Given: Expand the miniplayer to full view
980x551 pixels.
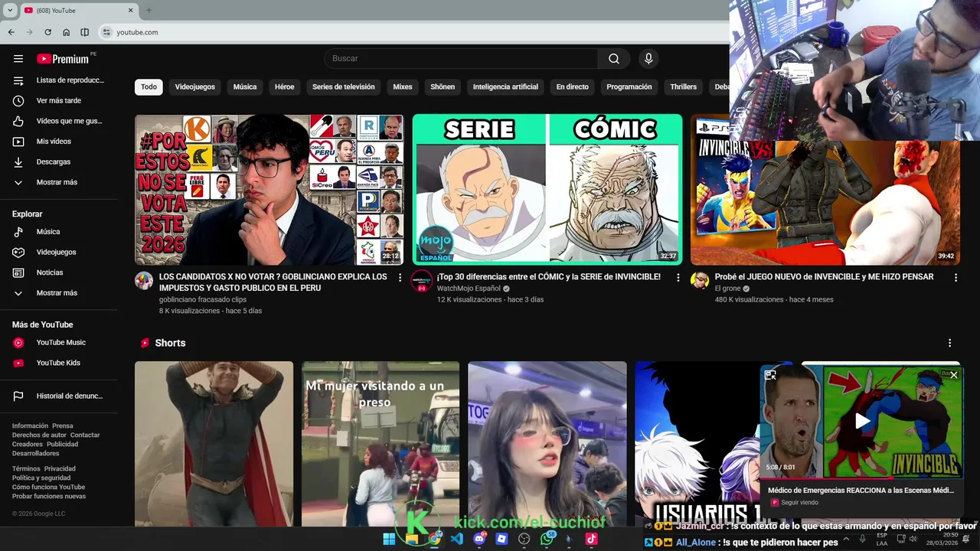Looking at the screenshot, I should coord(770,375).
